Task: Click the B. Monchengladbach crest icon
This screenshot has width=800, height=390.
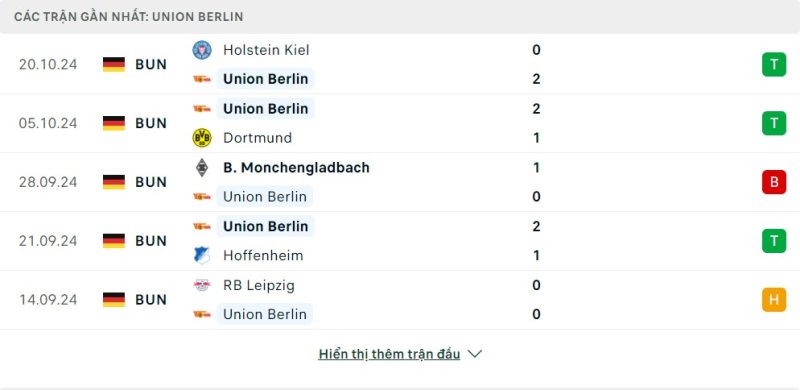Action: [x=202, y=167]
